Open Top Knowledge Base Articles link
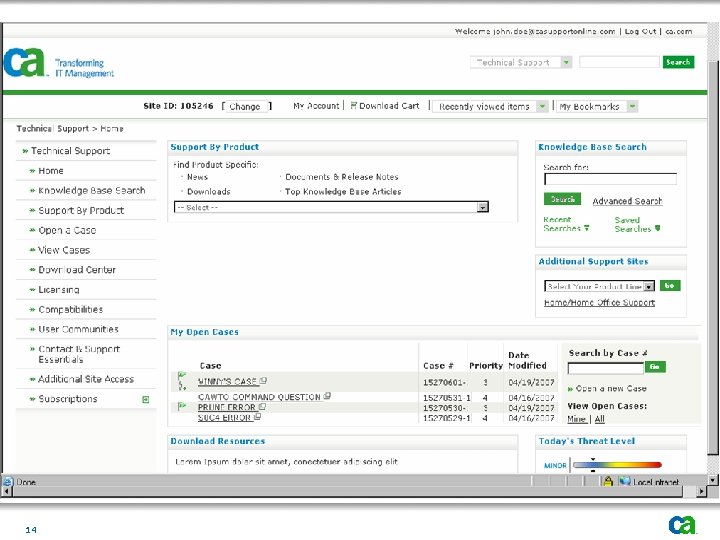This screenshot has height=540, width=720. point(343,191)
